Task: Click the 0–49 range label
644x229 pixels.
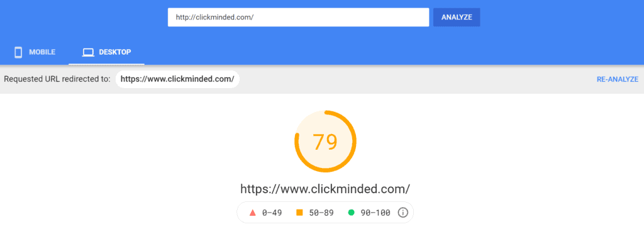Action: point(272,213)
